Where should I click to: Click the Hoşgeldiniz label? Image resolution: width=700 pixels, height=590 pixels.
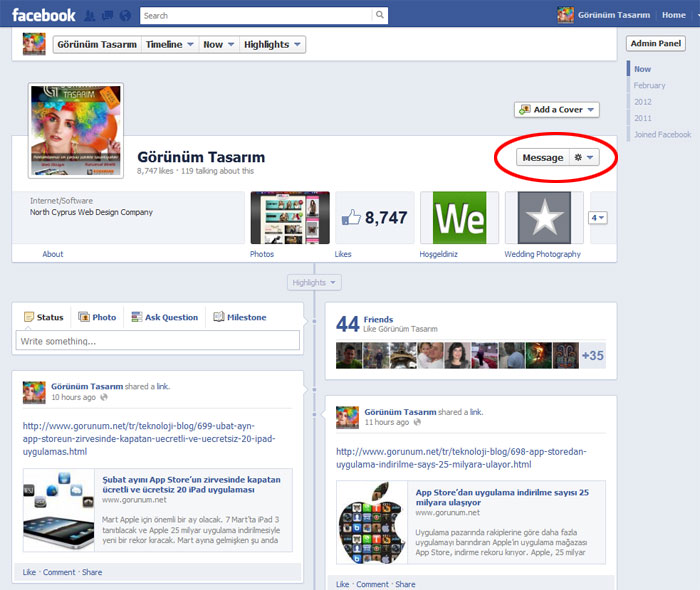pyautogui.click(x=438, y=254)
